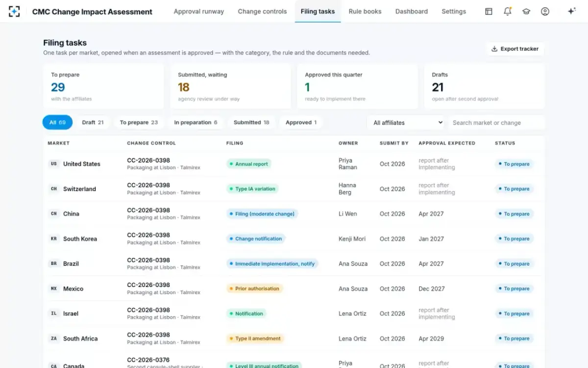588x368 pixels.
Task: Open the Rule books tab
Action: (365, 11)
